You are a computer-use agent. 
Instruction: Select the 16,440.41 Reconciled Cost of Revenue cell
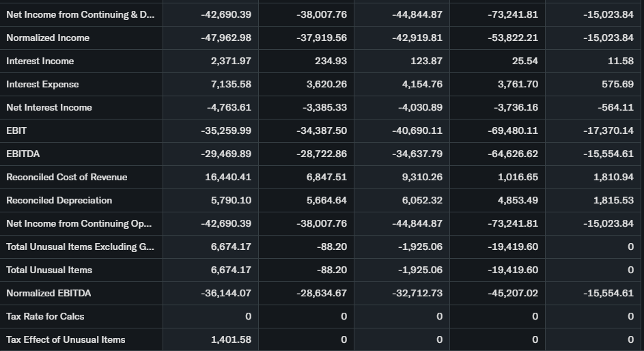click(x=228, y=177)
